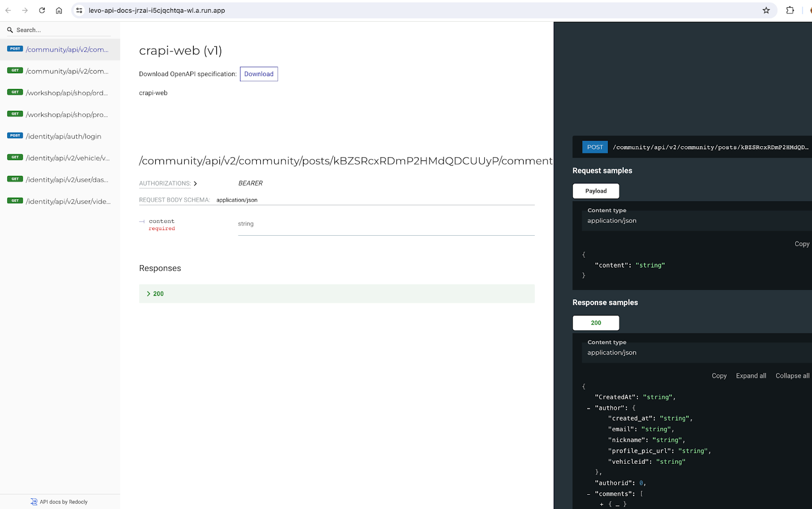The width and height of the screenshot is (812, 509).
Task: Click the search magnifier icon in sidebar
Action: [10, 30]
